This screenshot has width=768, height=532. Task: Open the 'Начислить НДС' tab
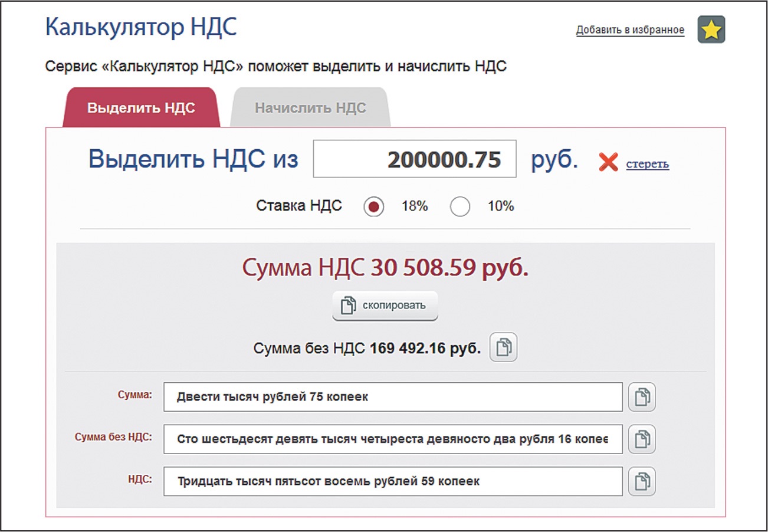point(310,108)
